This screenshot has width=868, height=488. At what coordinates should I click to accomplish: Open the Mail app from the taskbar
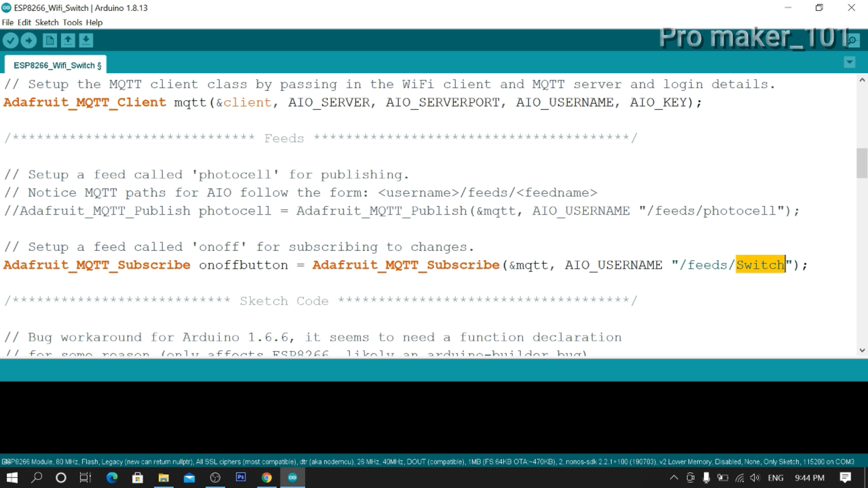coord(189,478)
